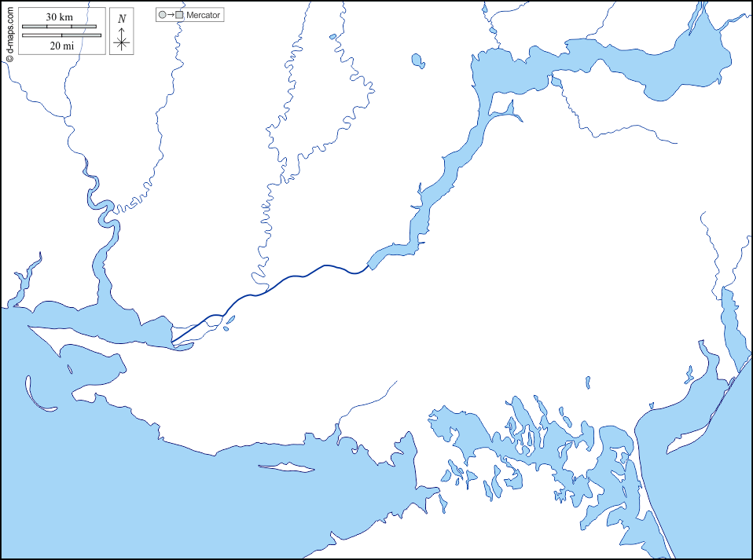This screenshot has height=560, width=753.
Task: Click the 30 km scale text
Action: (60, 16)
